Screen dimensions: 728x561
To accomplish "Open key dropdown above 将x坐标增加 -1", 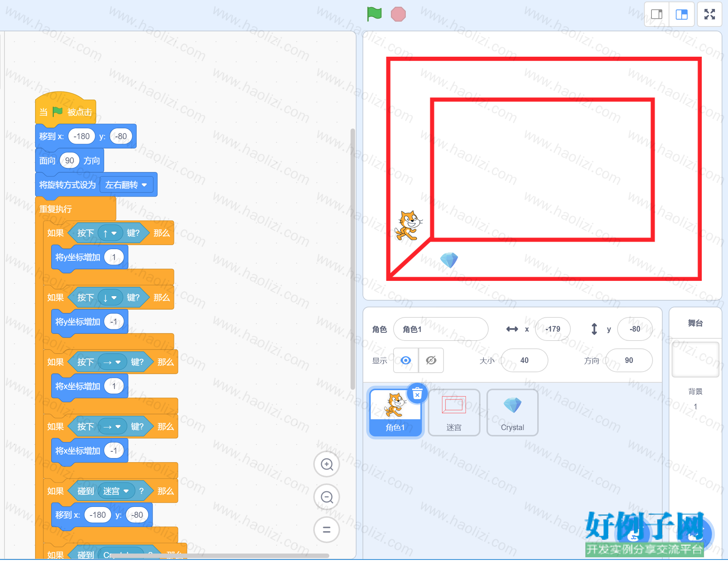I will tap(112, 427).
